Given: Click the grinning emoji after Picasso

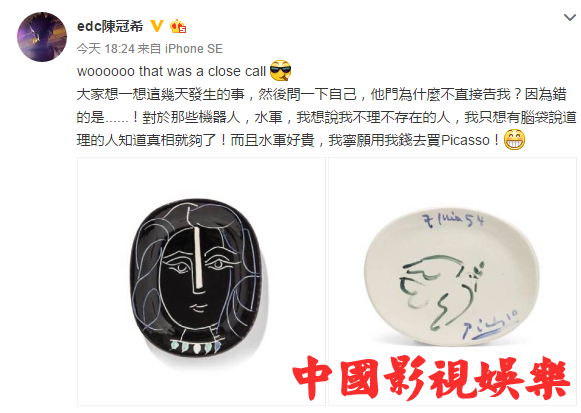Looking at the screenshot, I should (x=514, y=140).
